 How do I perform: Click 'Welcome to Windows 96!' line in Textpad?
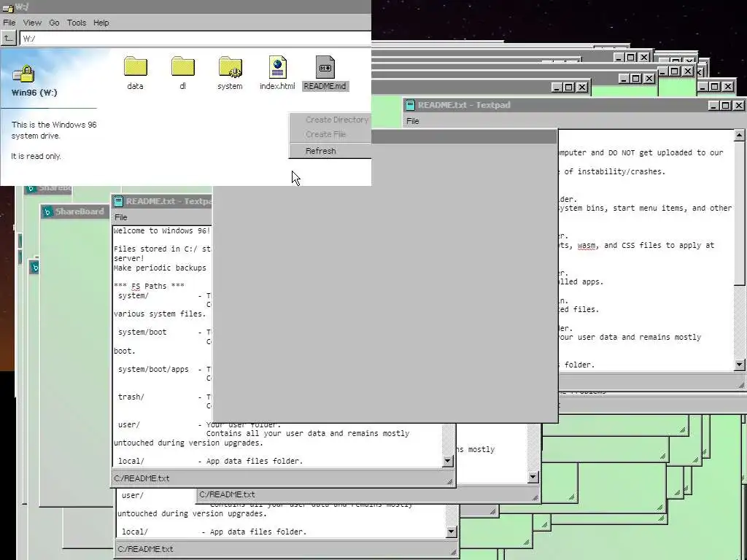tap(161, 231)
